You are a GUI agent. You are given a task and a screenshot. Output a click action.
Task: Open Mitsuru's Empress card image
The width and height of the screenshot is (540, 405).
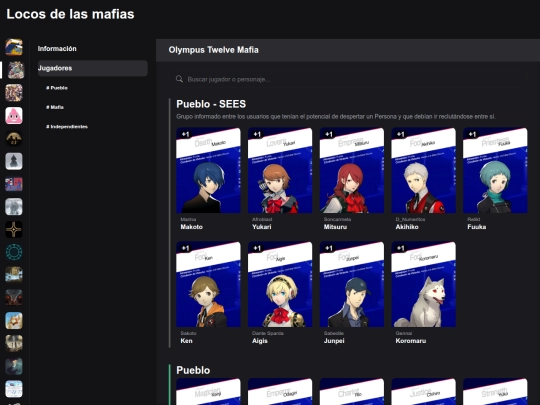coord(352,170)
